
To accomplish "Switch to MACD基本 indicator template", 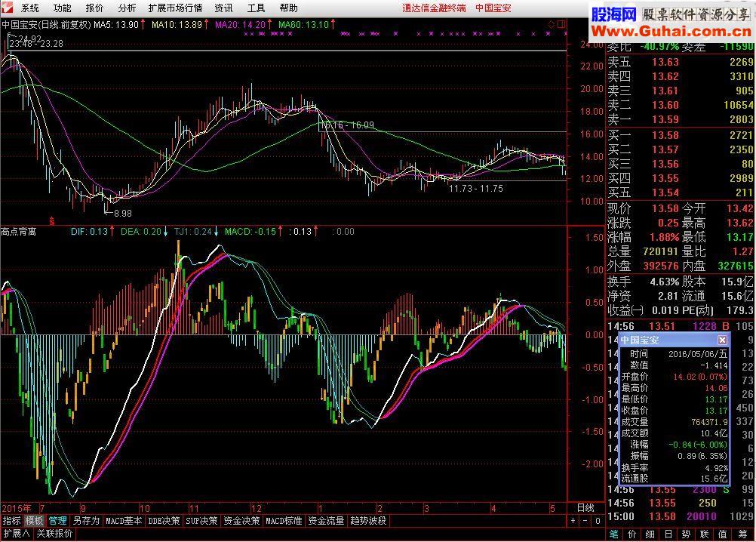I will pos(124,521).
